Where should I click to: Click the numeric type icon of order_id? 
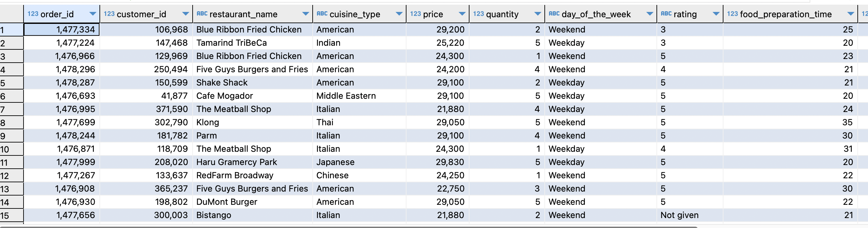[33, 14]
